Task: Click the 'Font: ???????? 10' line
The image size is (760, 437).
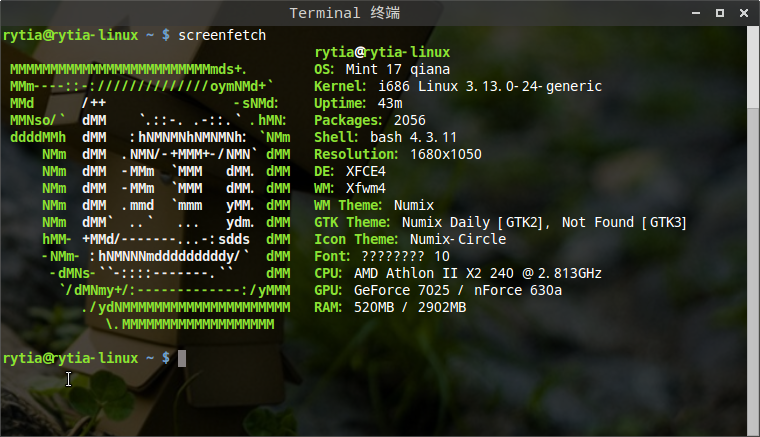Action: pos(382,256)
